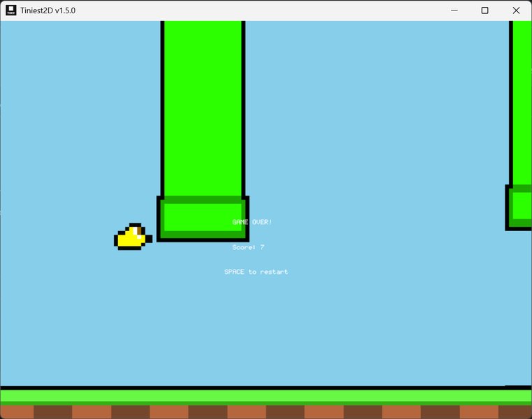Maximize the Tiniest2D window

485,10
